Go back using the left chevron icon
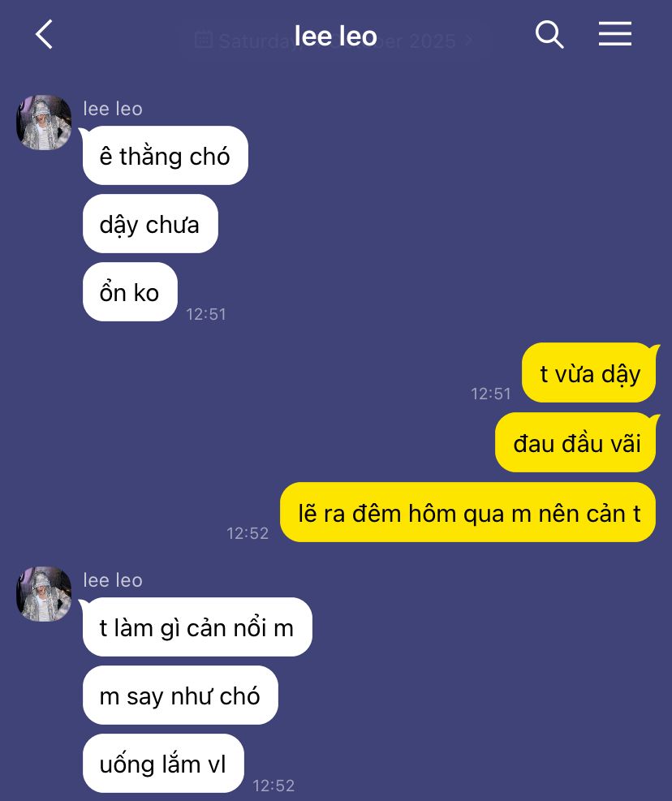The image size is (672, 801). tap(44, 34)
